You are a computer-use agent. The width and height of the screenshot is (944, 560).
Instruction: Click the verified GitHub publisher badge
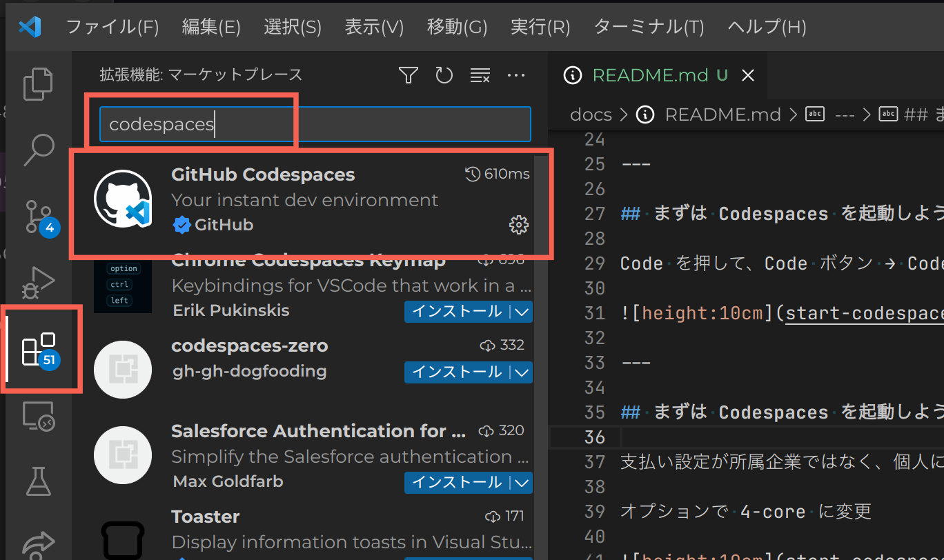pos(181,225)
